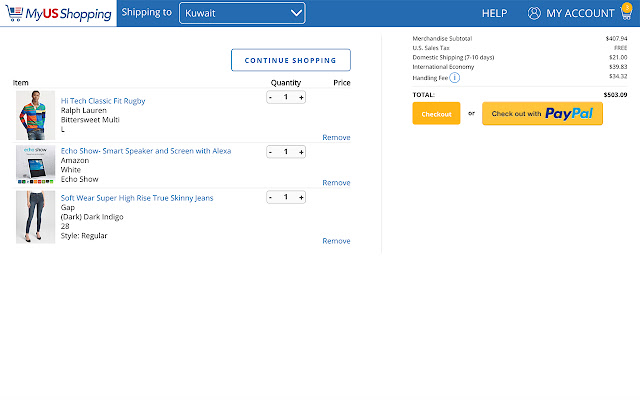
Task: Click the CONTINUE SHOPPING button
Action: pyautogui.click(x=291, y=60)
